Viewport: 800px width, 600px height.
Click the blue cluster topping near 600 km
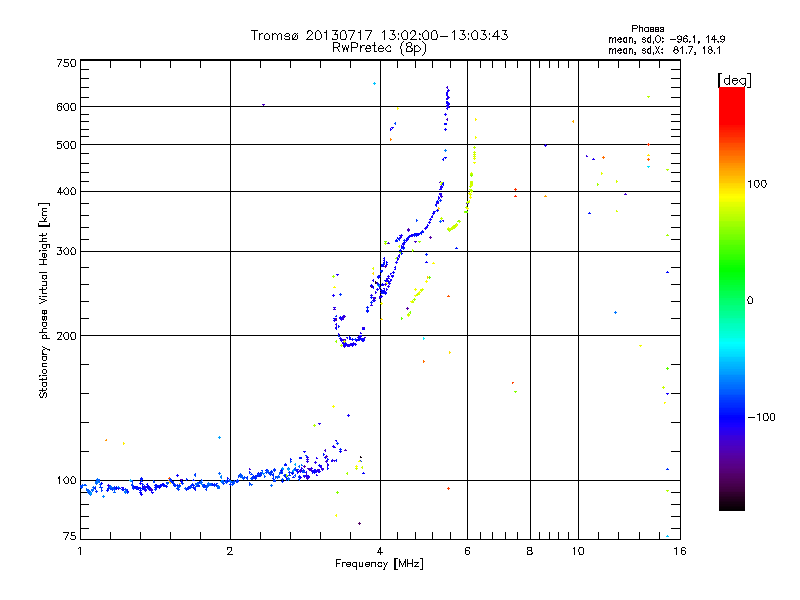click(447, 108)
